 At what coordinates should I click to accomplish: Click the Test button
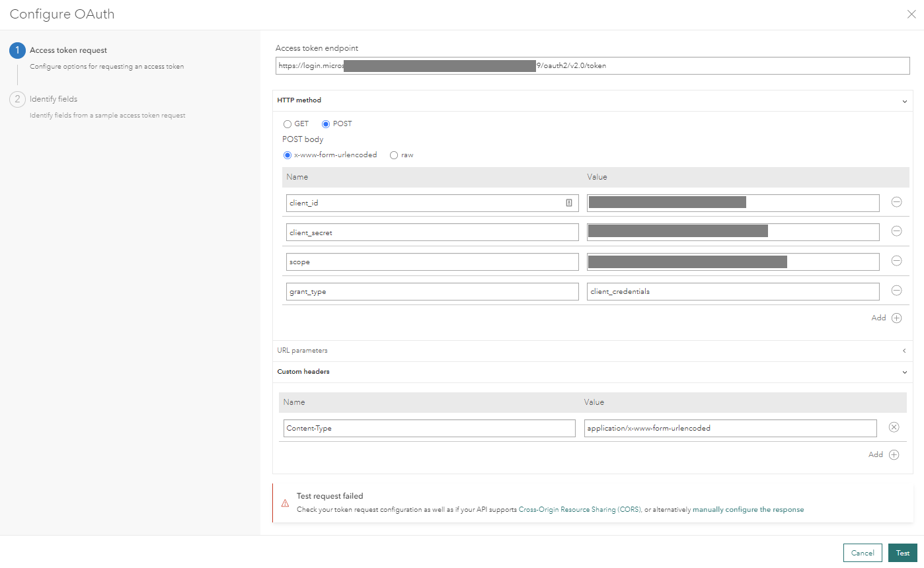[x=903, y=553]
